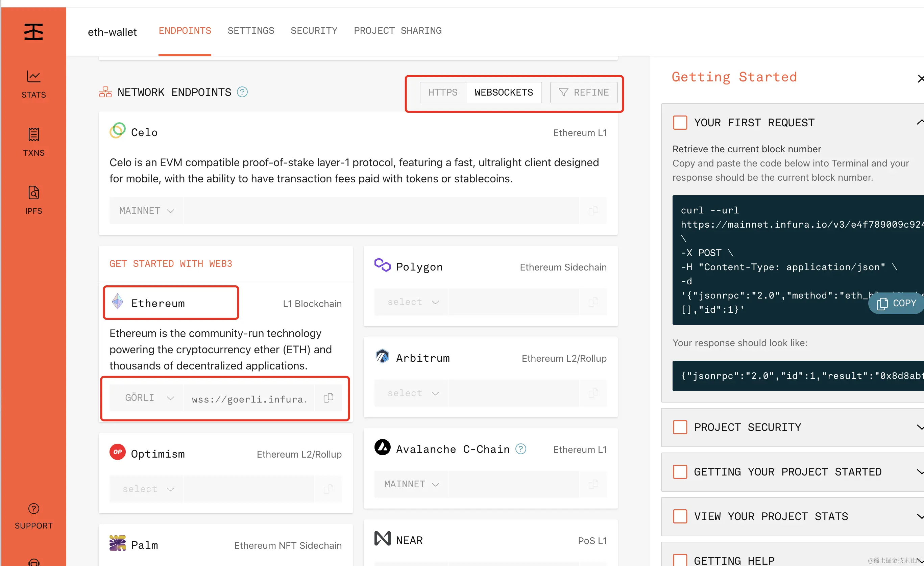The height and width of the screenshot is (566, 924).
Task: Check the View Your Project Stats checkbox
Action: (x=680, y=516)
